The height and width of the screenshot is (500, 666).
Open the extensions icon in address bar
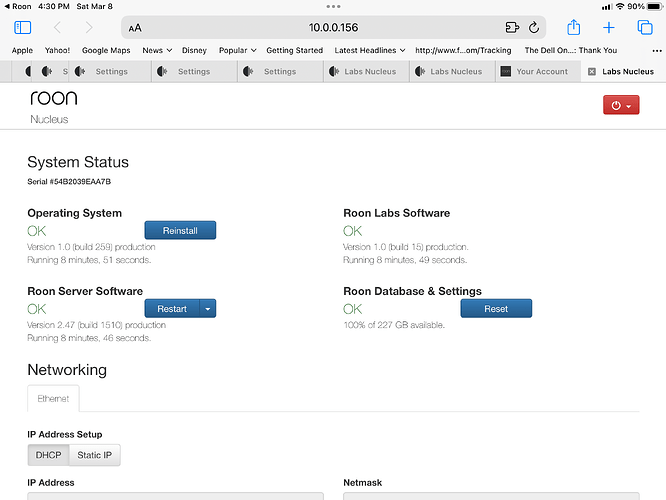[x=512, y=28]
